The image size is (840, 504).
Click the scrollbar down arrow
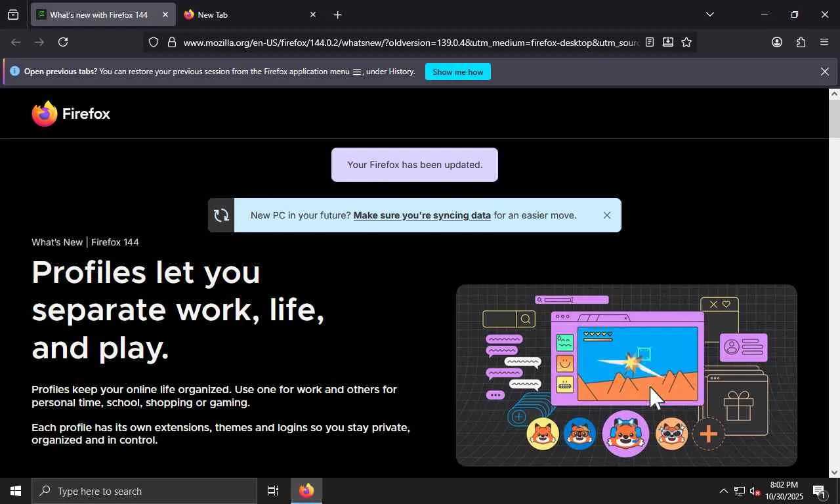[x=834, y=472]
